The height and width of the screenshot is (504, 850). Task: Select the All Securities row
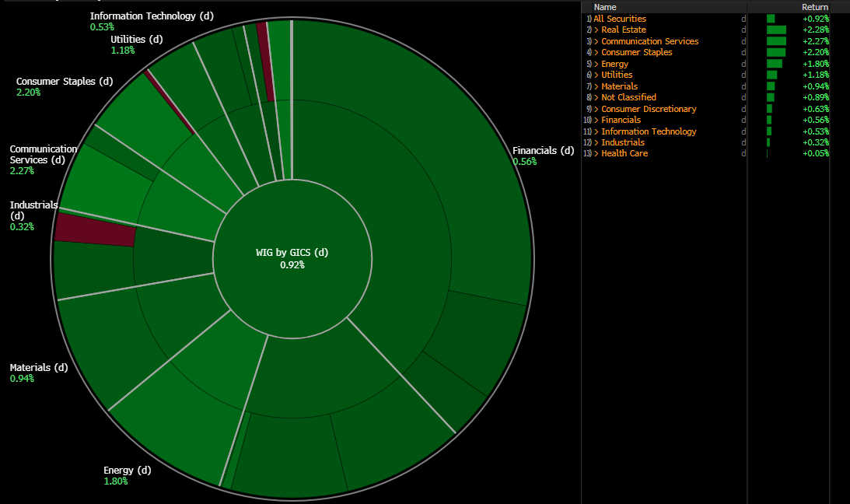pyautogui.click(x=619, y=19)
